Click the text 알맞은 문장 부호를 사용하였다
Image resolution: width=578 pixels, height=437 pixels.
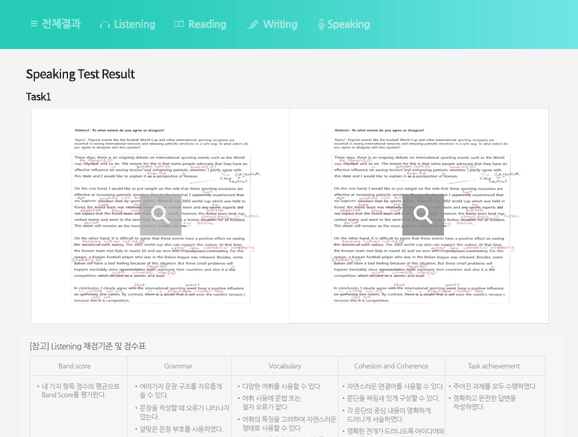pos(181,429)
